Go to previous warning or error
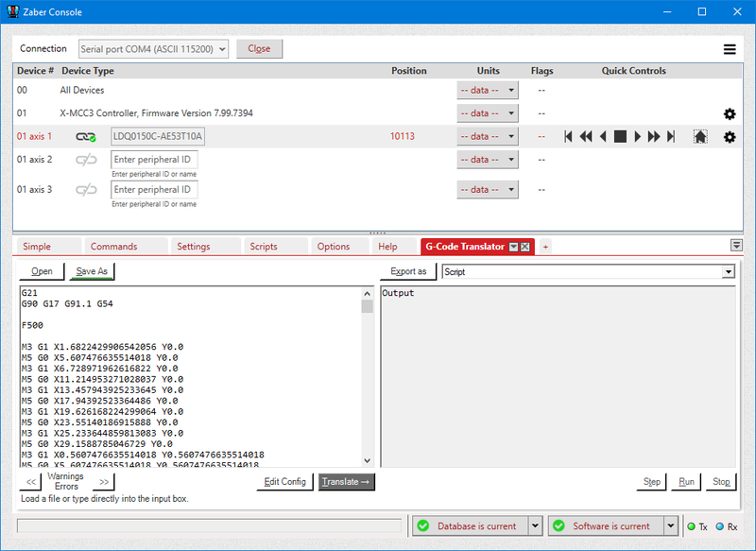Viewport: 756px width, 551px height. (31, 482)
